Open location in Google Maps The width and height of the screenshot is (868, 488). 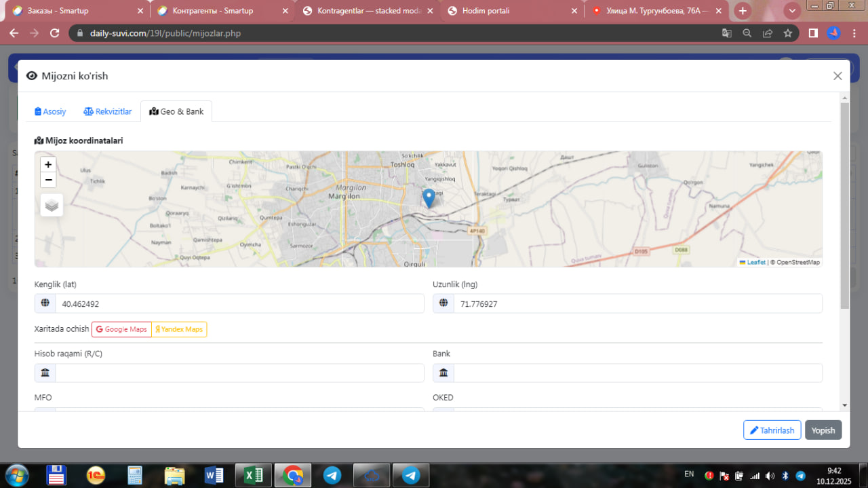tap(121, 329)
